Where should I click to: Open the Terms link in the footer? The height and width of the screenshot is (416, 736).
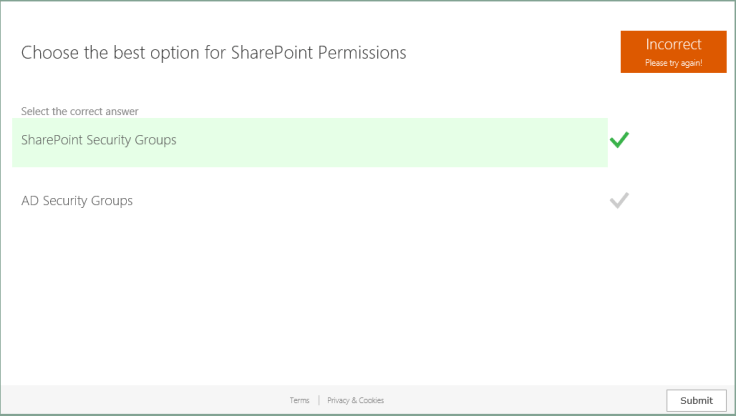(299, 400)
